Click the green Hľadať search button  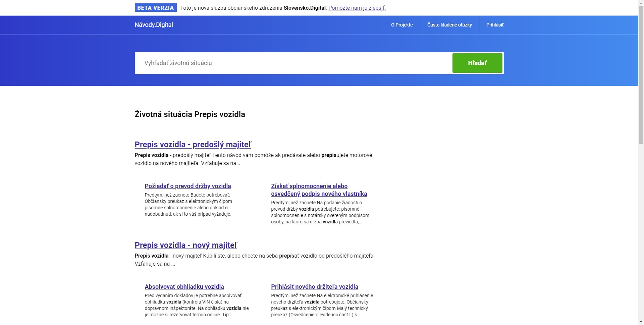(477, 63)
